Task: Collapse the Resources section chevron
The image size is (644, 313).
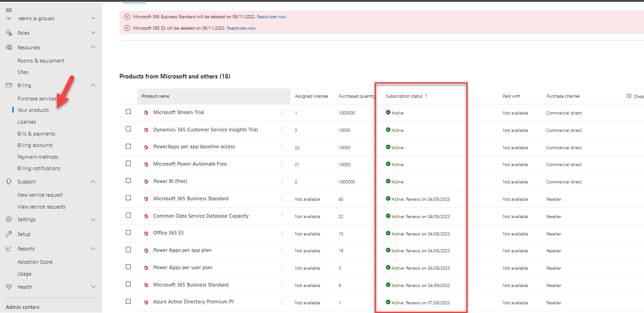Action: point(93,47)
